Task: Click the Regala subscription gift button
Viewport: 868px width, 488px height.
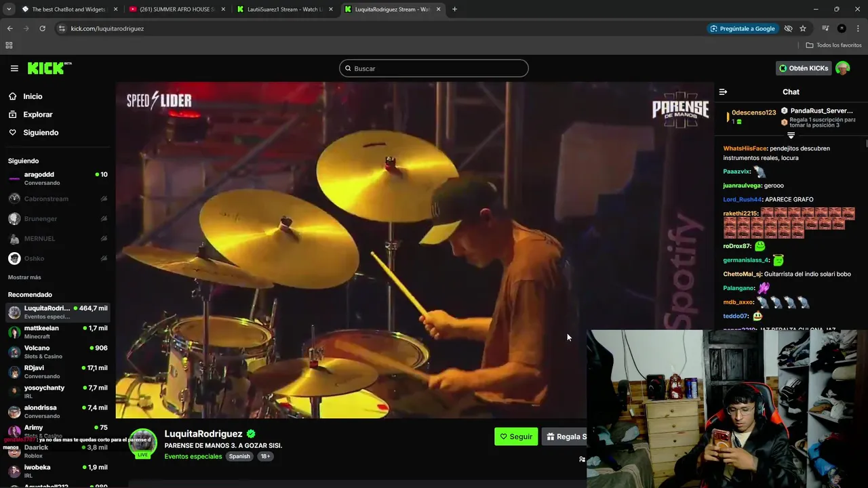Action: tap(564, 436)
